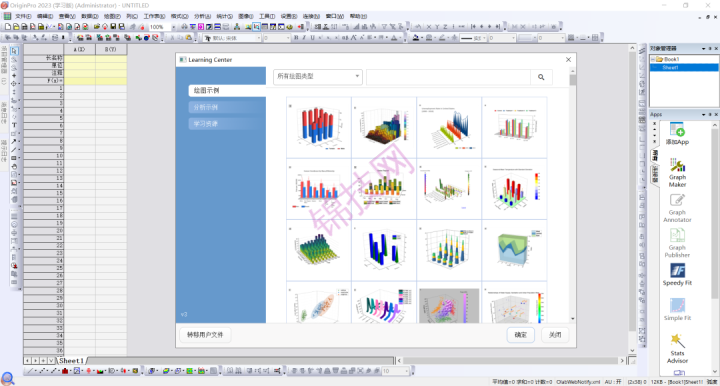Image resolution: width=720 pixels, height=386 pixels.
Task: Click the magnifier search icon in Learning Center
Action: 541,77
